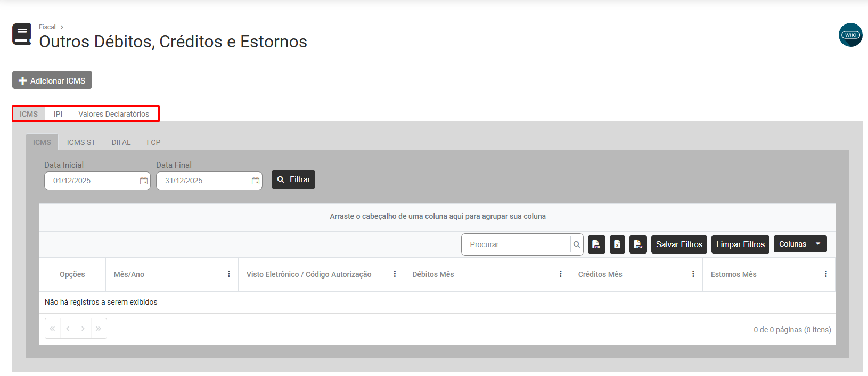The height and width of the screenshot is (376, 868).
Task: Open the Valores Declaratórios tab
Action: pyautogui.click(x=113, y=114)
